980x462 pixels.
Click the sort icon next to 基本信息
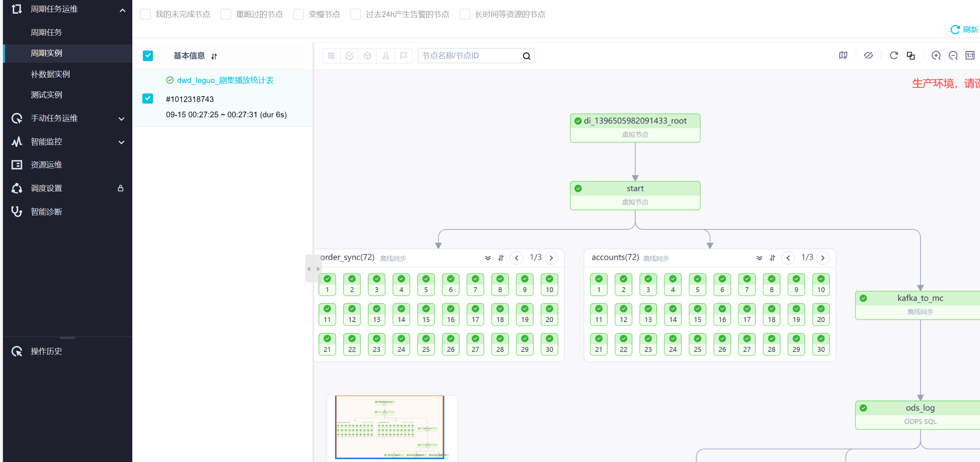pos(214,56)
